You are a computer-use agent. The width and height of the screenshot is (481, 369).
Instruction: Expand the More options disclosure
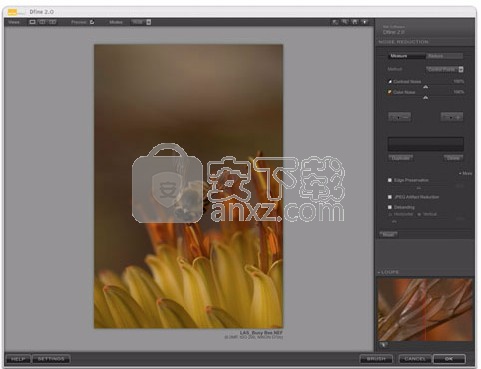coord(466,173)
